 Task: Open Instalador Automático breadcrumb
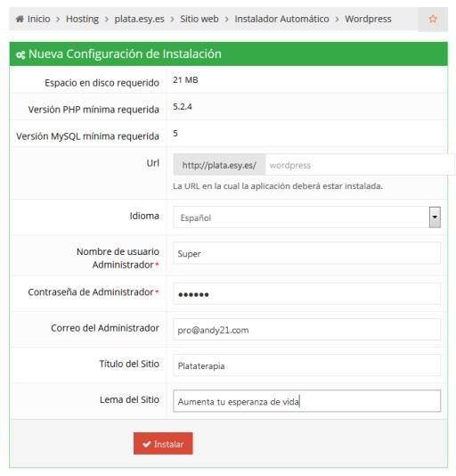tap(281, 19)
